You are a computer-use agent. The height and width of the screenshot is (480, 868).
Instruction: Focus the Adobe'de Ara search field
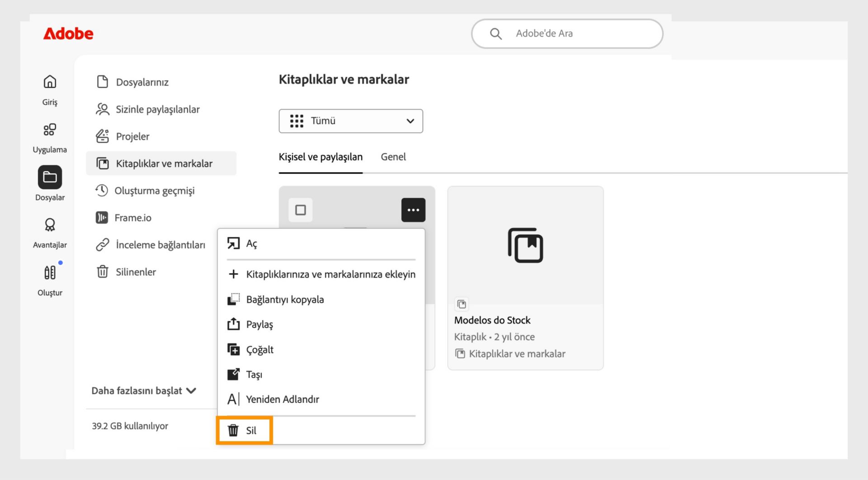[x=567, y=34]
